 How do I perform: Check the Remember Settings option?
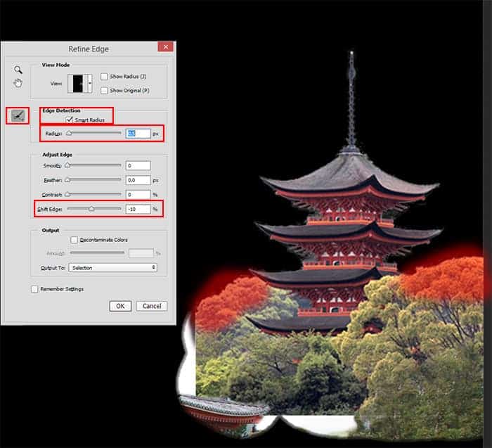click(x=34, y=289)
